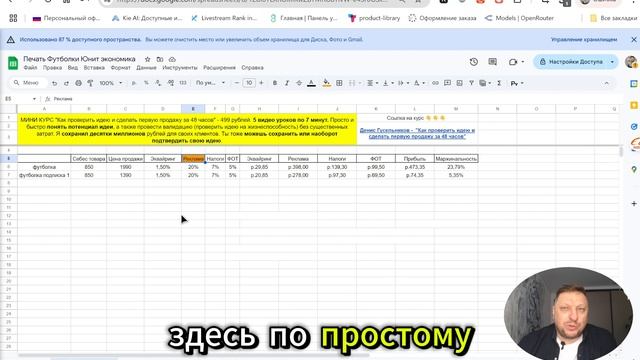Open the Справка menu

click(x=252, y=68)
